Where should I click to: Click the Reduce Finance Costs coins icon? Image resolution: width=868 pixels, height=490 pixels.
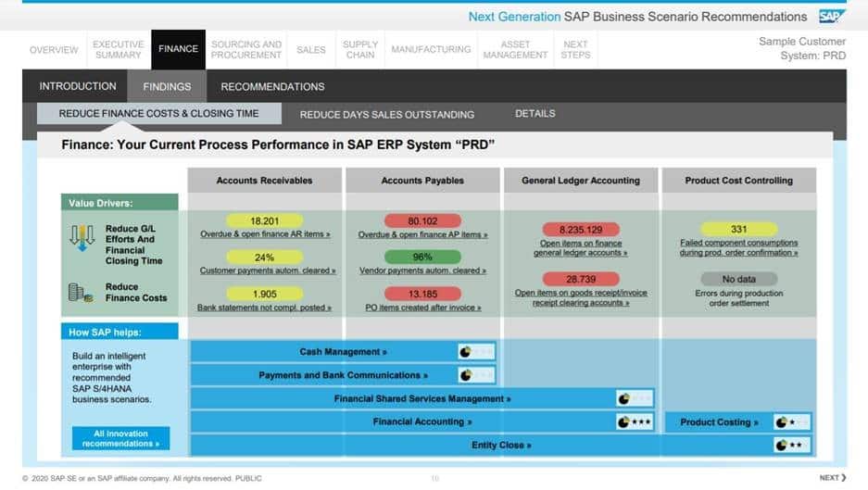(x=81, y=293)
